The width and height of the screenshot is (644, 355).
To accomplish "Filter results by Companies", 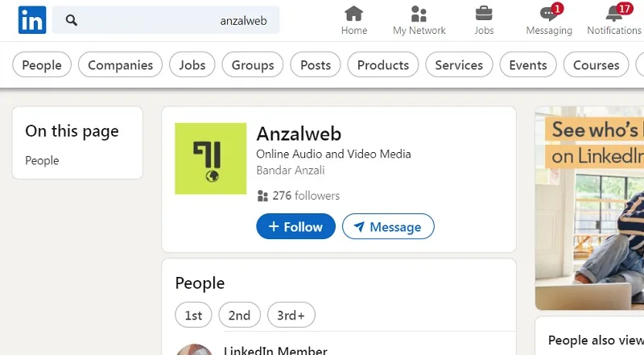I will 120,64.
